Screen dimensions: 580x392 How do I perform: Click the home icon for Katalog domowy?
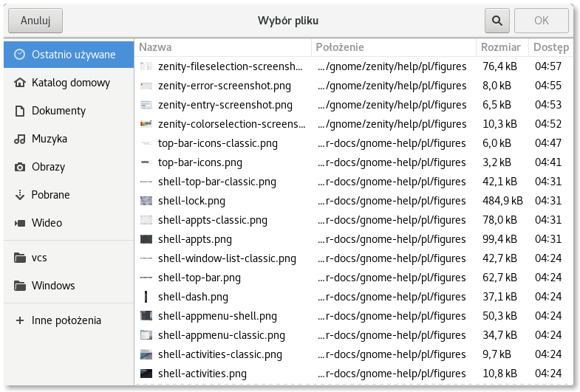point(20,83)
